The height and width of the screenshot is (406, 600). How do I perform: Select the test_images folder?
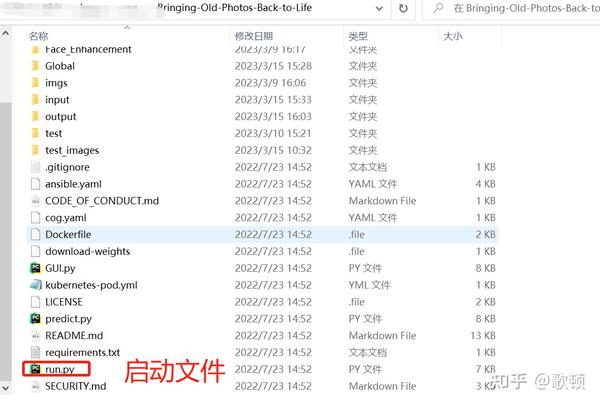[x=262, y=150]
